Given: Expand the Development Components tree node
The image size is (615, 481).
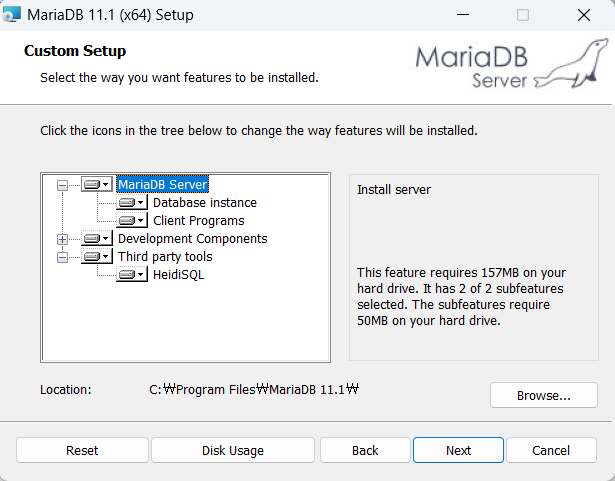Looking at the screenshot, I should pyautogui.click(x=62, y=239).
